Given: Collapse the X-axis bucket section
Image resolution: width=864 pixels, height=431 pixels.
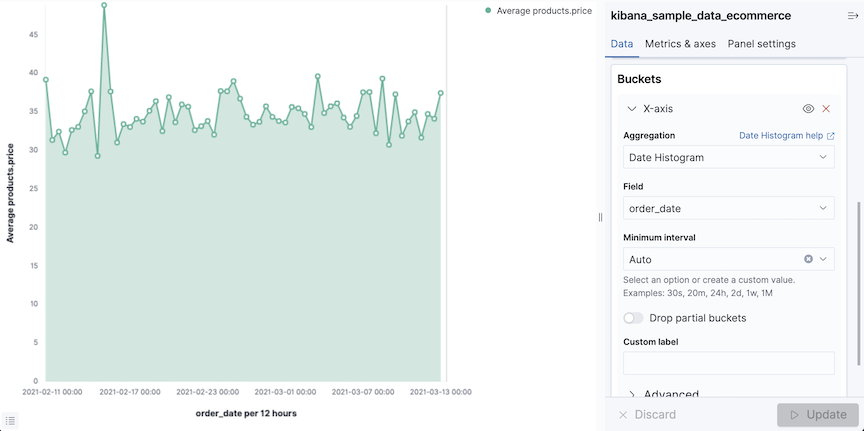Looking at the screenshot, I should pos(631,109).
